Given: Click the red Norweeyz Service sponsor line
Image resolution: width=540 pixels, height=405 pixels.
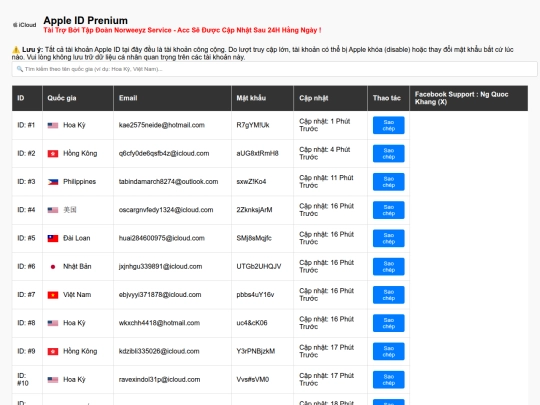Looking at the screenshot, I should (x=182, y=30).
